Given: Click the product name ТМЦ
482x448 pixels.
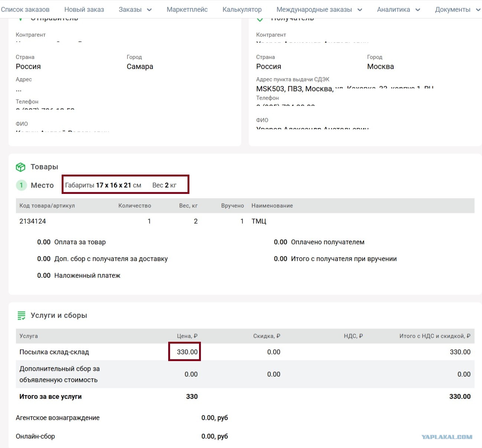Looking at the screenshot, I should 259,221.
